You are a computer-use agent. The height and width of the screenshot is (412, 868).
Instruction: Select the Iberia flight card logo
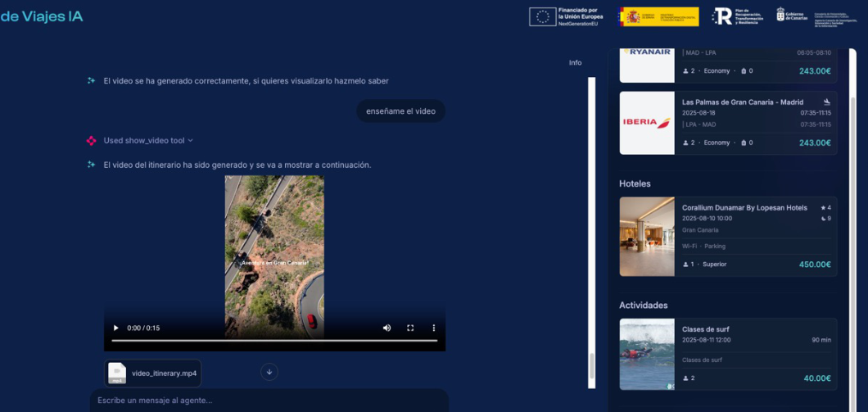[x=647, y=123]
